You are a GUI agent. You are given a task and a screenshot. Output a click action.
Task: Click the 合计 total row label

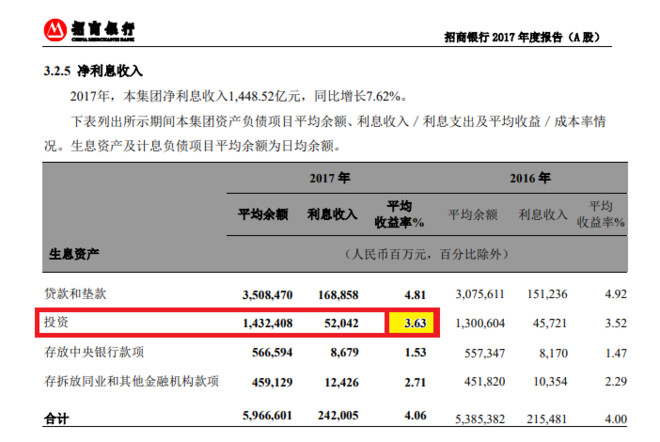tap(57, 418)
